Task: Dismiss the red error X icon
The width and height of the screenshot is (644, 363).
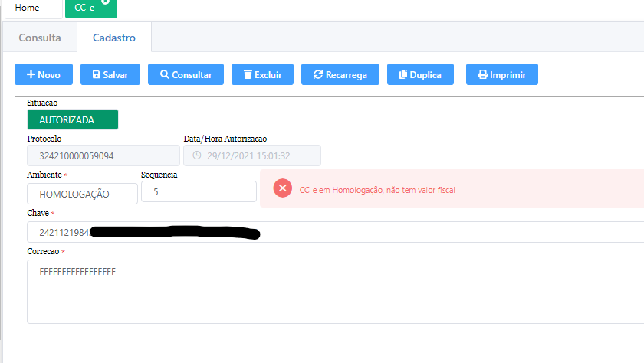Action: pos(283,188)
